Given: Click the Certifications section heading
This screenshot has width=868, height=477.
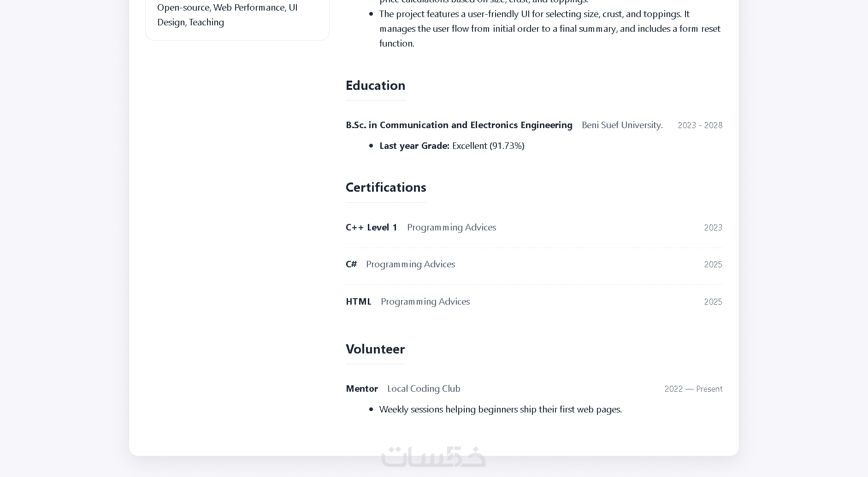Looking at the screenshot, I should point(386,187).
